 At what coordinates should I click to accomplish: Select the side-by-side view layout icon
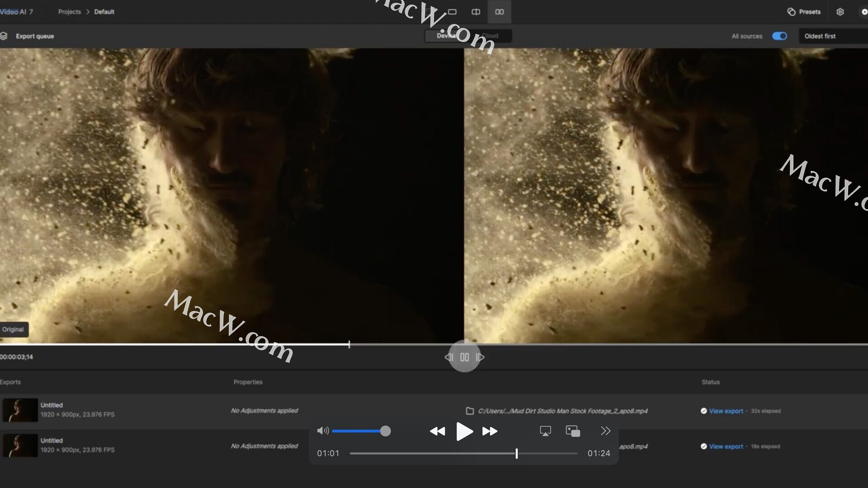499,12
